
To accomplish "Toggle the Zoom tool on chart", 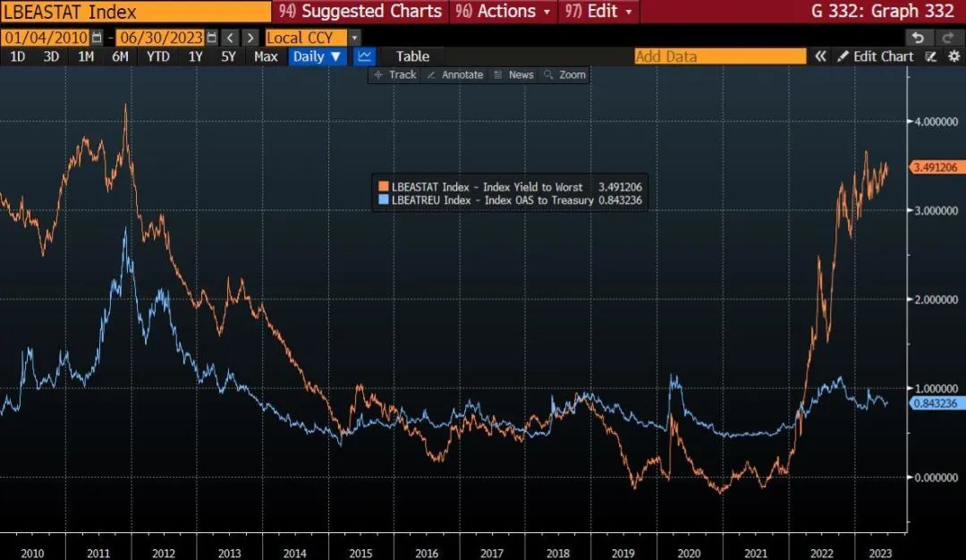I will (x=564, y=75).
